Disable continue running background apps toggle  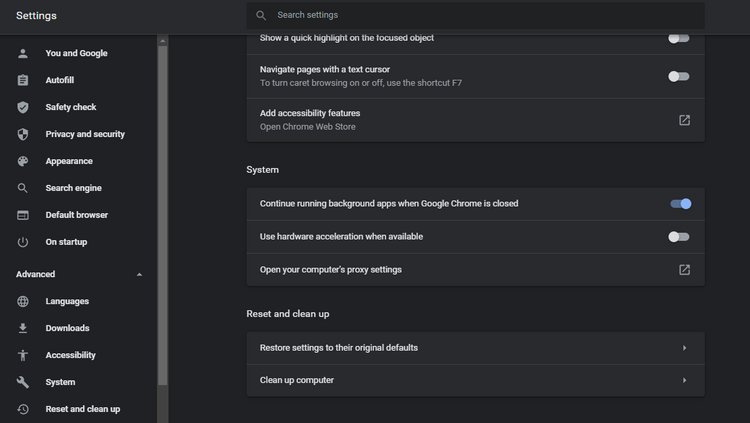[x=680, y=204]
